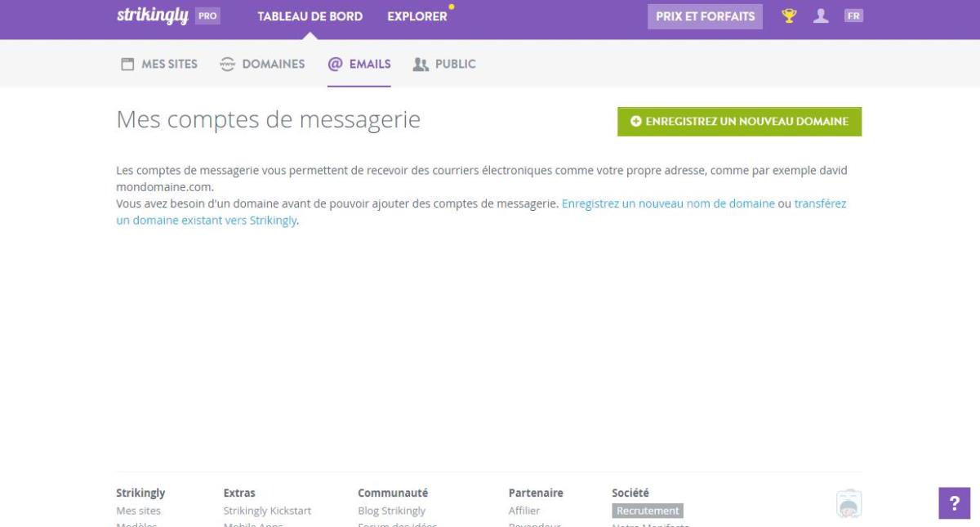980x527 pixels.
Task: Click the Mes comptes de messagerie heading
Action: click(269, 120)
